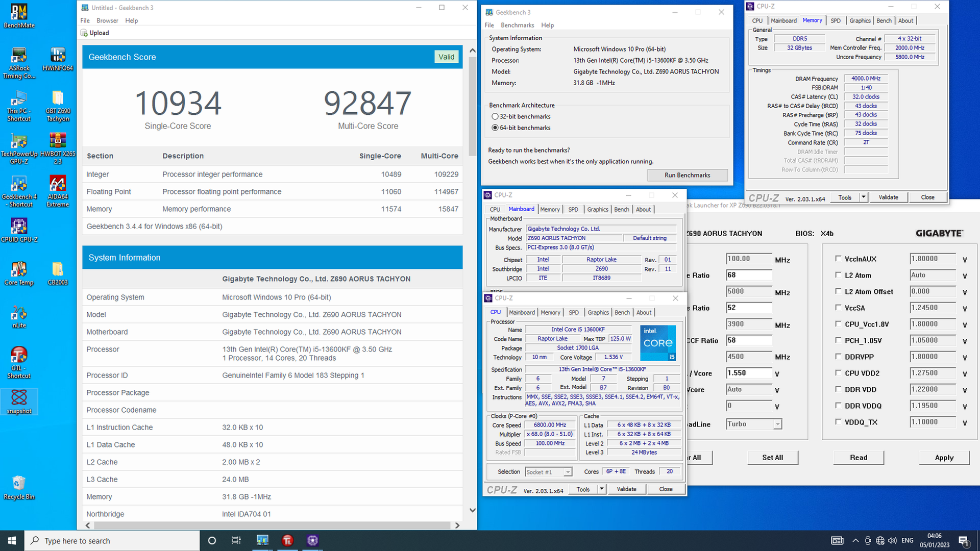Image resolution: width=980 pixels, height=551 pixels.
Task: Open Windows Start menu
Action: pos(12,540)
